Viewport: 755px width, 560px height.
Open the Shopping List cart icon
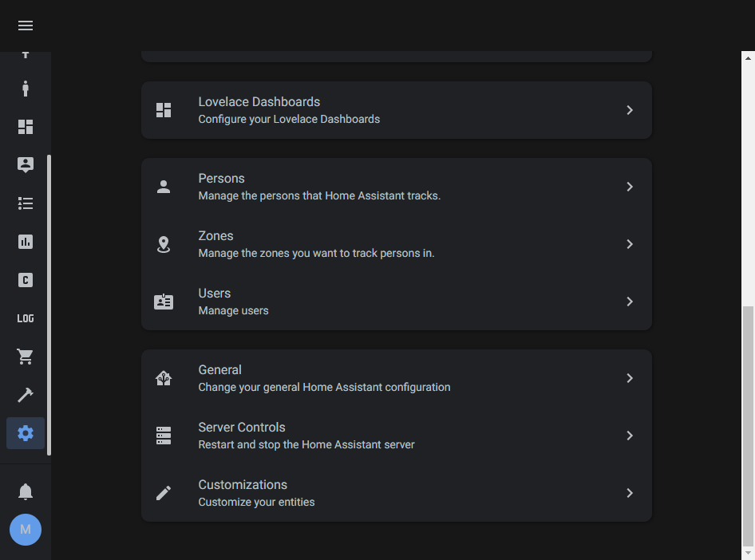[x=25, y=357]
